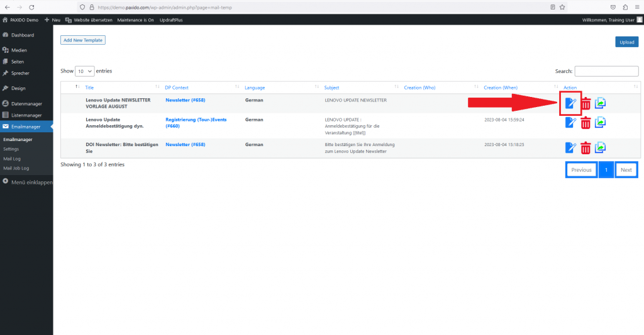Go to Next page of results
Screen dimensions: 644x335
click(626, 170)
